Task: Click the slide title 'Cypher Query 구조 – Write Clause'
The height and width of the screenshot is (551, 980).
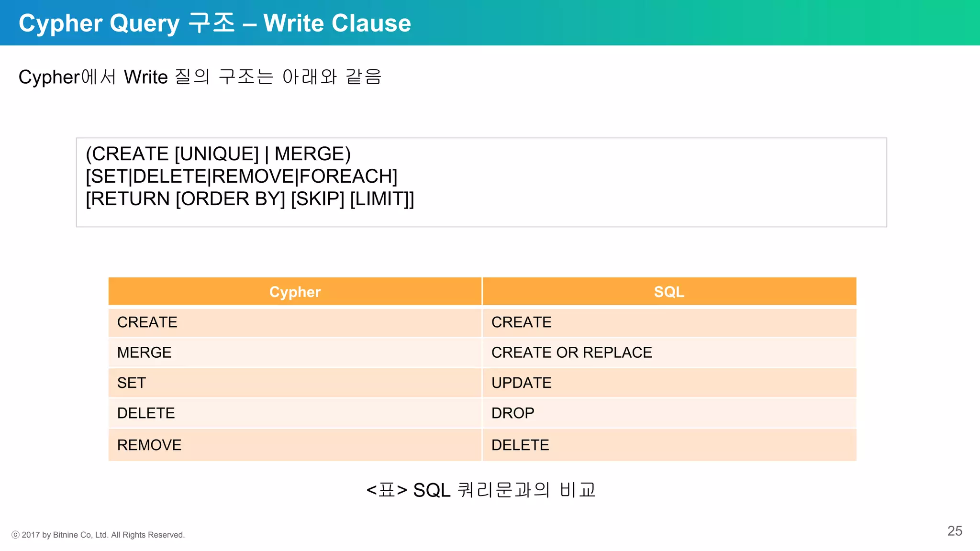Action: [215, 23]
